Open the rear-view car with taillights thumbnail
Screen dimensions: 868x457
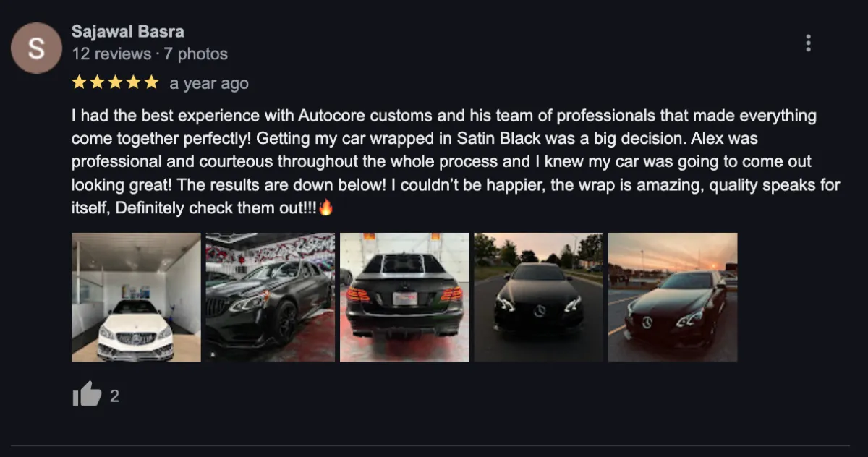click(x=404, y=297)
